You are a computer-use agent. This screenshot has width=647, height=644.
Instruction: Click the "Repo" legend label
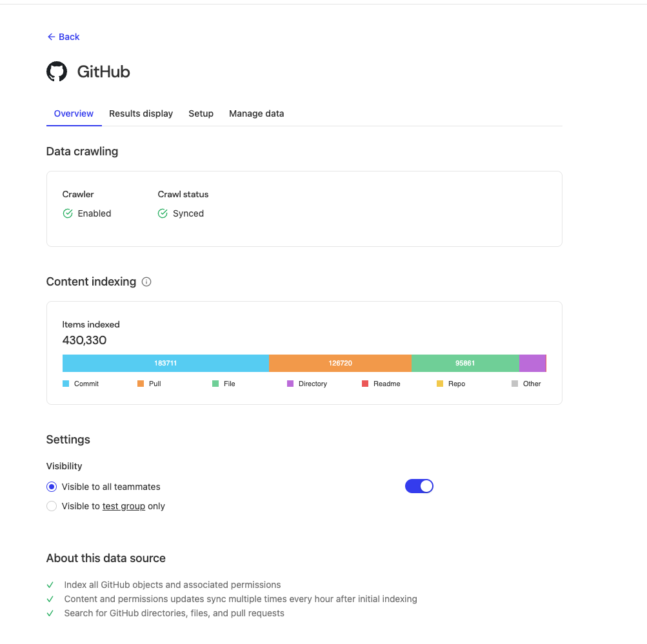coord(456,384)
